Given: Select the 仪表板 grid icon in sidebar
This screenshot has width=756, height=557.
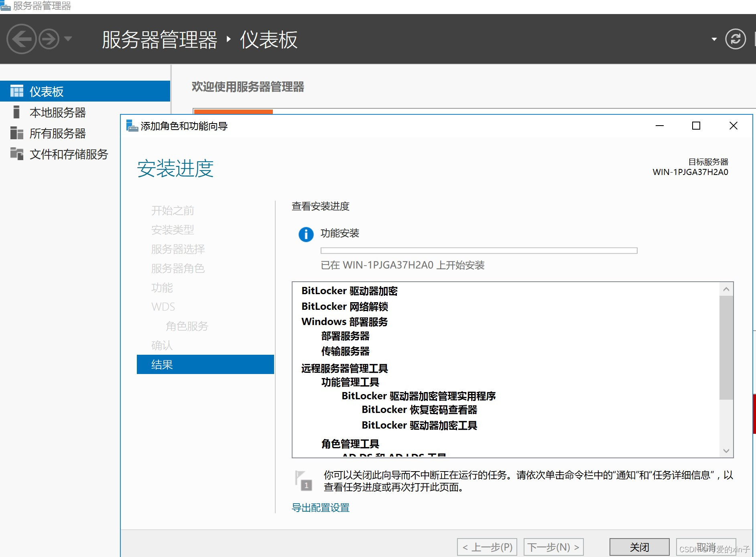Looking at the screenshot, I should pyautogui.click(x=16, y=91).
